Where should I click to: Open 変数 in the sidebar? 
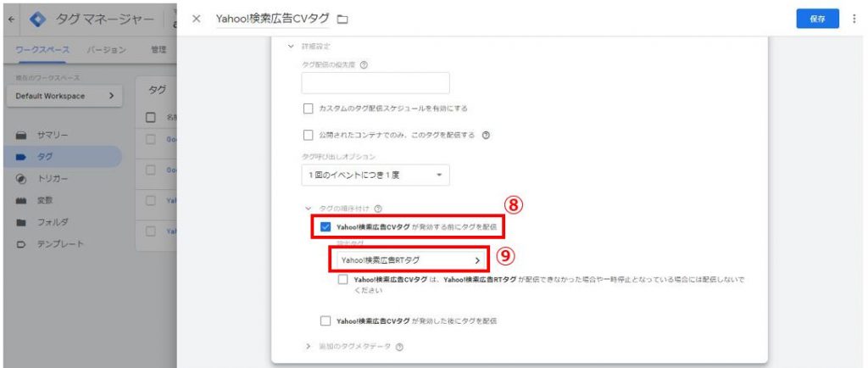[45, 200]
